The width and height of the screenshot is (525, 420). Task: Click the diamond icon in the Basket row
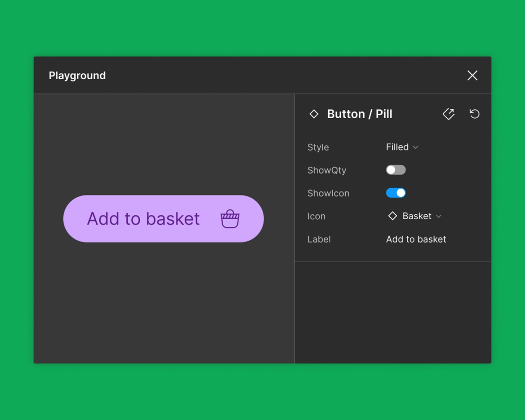(x=392, y=216)
